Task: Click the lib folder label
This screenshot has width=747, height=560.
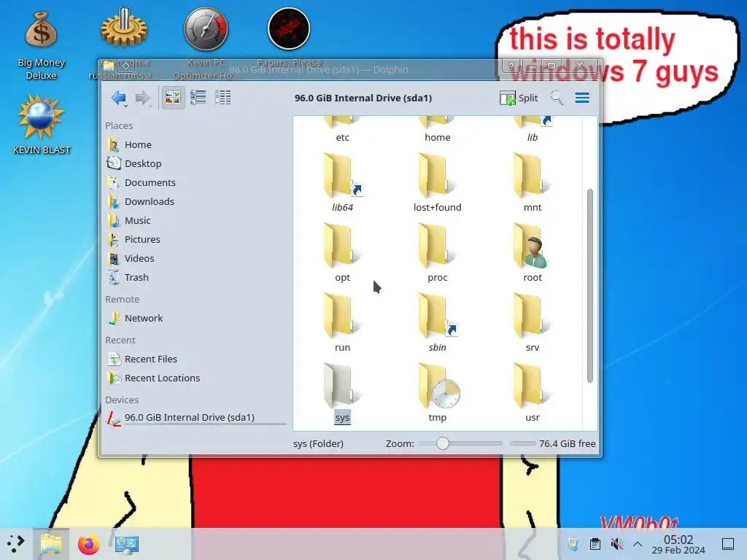Action: [x=532, y=138]
